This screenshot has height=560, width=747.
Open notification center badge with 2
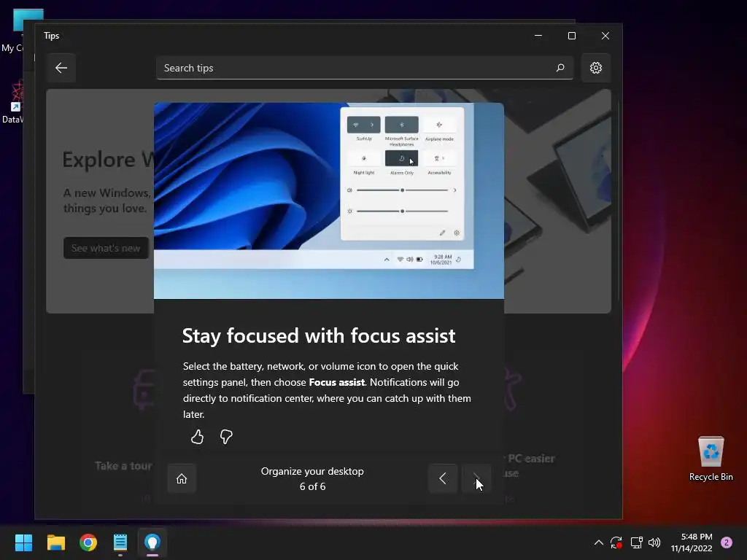tap(726, 542)
